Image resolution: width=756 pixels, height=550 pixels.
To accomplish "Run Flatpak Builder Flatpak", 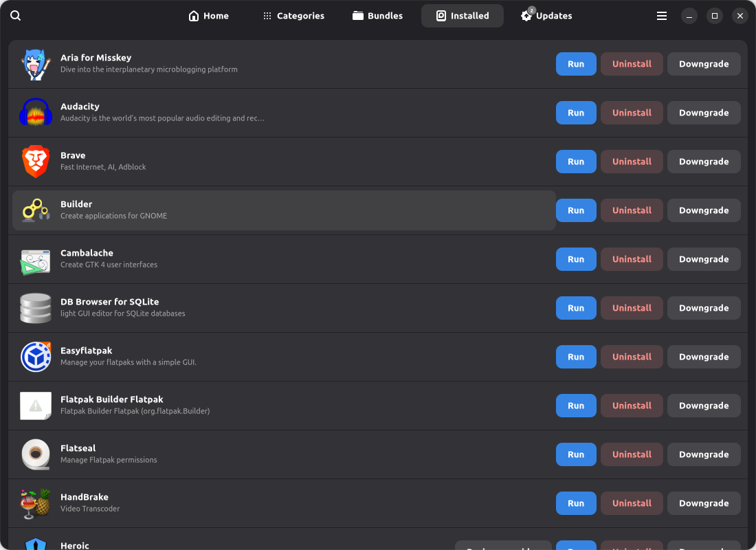I will [576, 406].
